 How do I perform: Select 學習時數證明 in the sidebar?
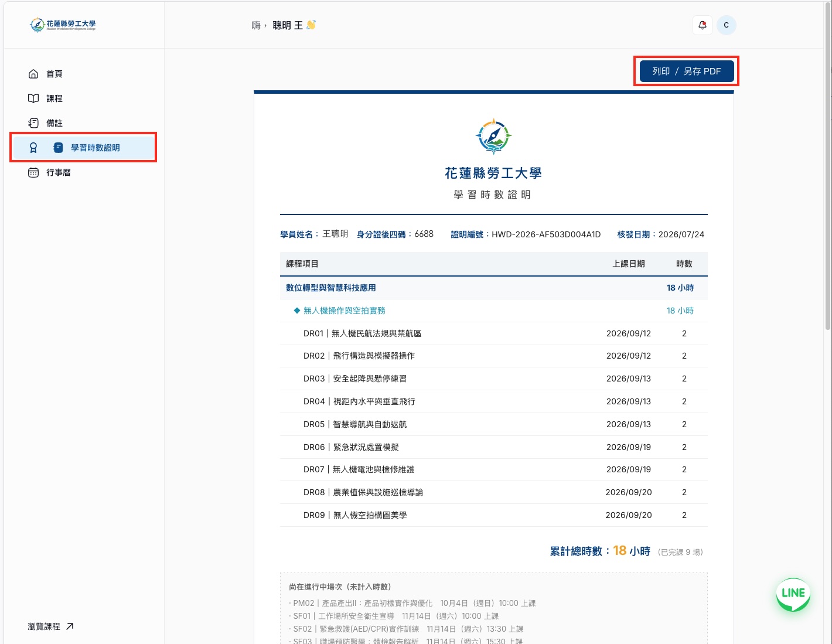coord(83,148)
